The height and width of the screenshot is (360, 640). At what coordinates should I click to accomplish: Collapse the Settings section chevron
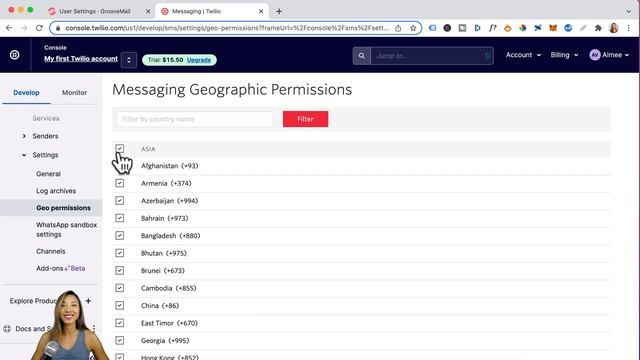click(x=24, y=155)
